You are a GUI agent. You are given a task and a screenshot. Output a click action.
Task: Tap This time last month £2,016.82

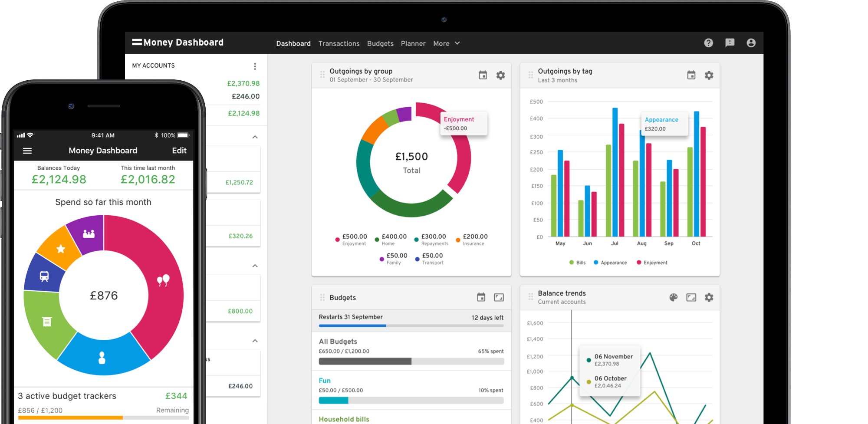(x=148, y=175)
